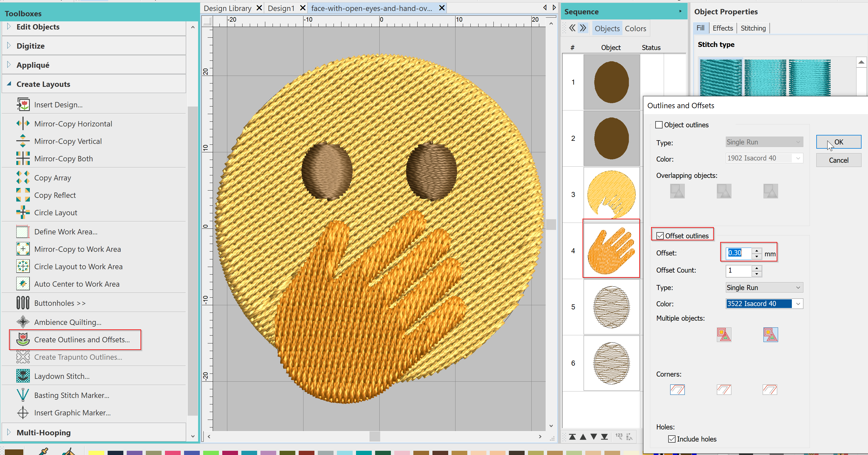Open offset outline Type dropdown
This screenshot has height=455, width=868.
(x=764, y=288)
